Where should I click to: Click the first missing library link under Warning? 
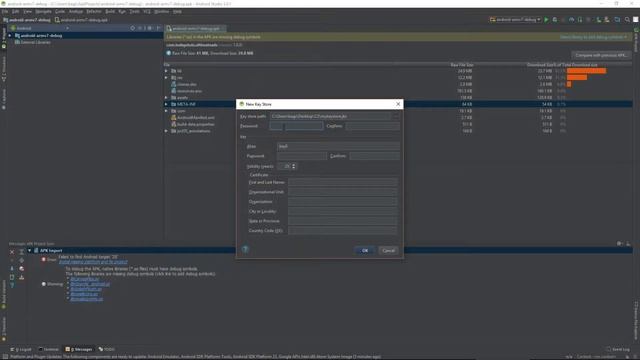point(84,279)
